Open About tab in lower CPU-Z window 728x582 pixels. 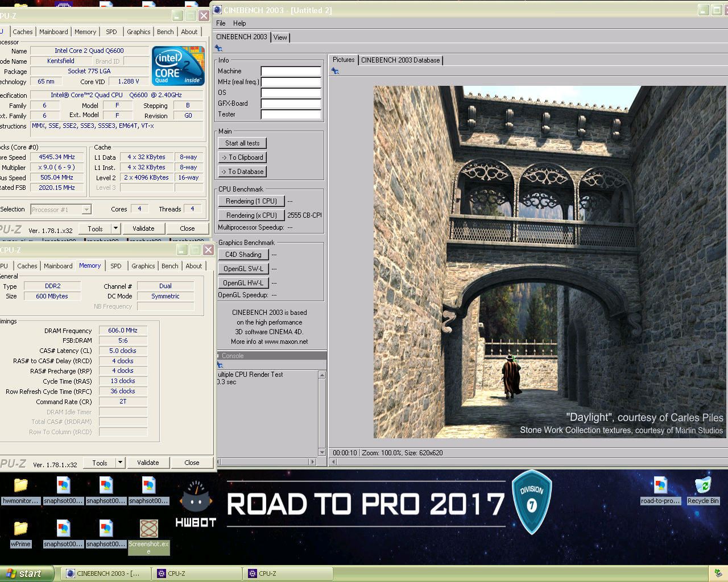coord(193,266)
